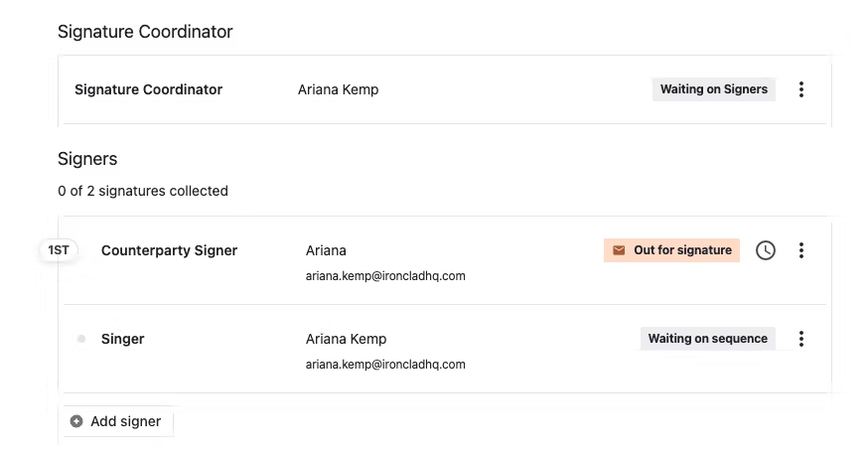Screen dimensions: 868x455
Task: Click the Singer role label
Action: pyautogui.click(x=122, y=339)
